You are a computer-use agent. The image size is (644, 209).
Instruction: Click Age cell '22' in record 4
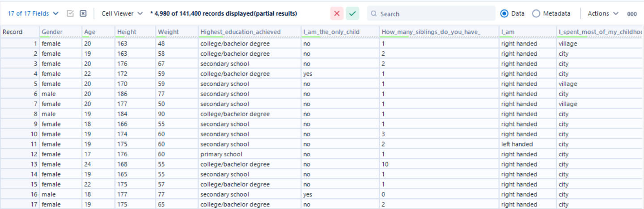click(x=97, y=74)
